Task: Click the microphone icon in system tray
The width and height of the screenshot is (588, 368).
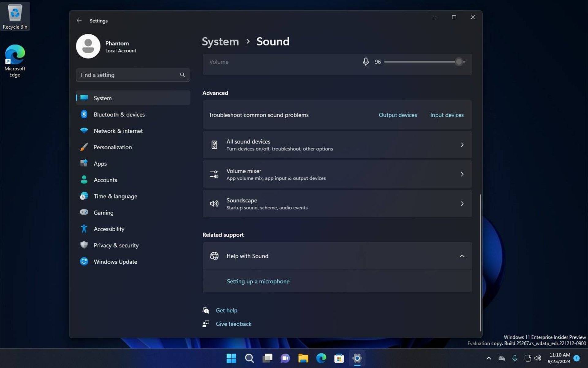Action: (515, 358)
